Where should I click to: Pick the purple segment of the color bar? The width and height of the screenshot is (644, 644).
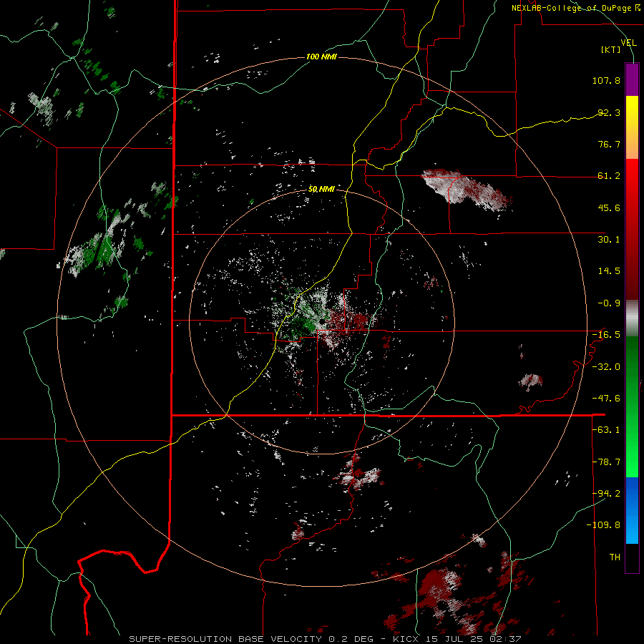pyautogui.click(x=632, y=80)
